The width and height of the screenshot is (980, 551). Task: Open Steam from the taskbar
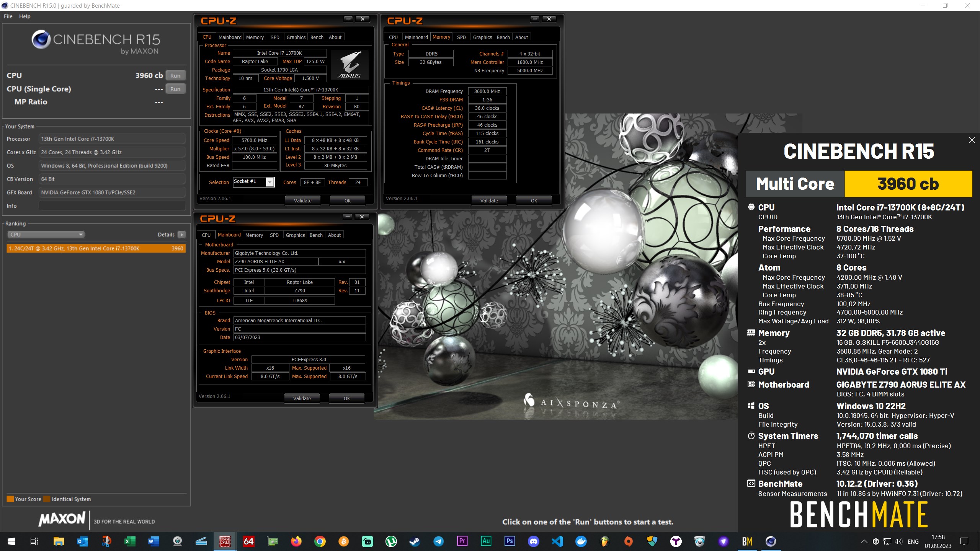point(415,541)
